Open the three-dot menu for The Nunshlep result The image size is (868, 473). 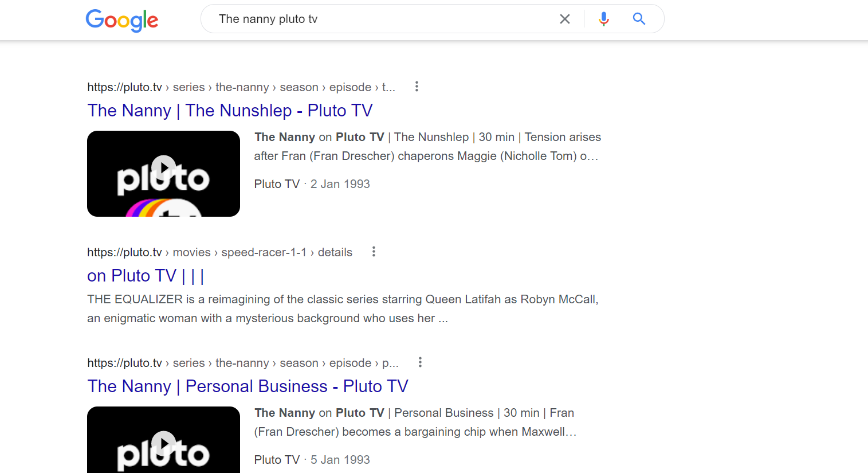click(417, 87)
